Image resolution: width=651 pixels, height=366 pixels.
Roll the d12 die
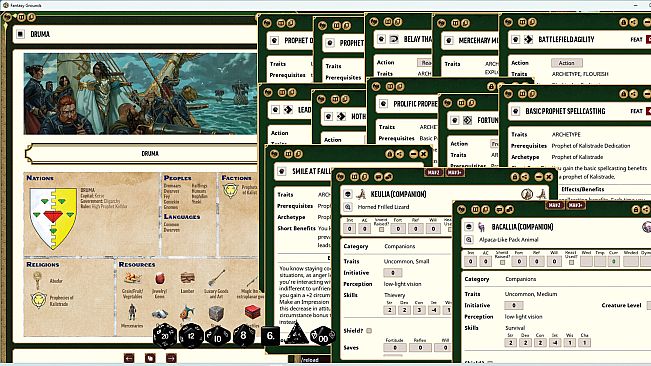pos(191,336)
